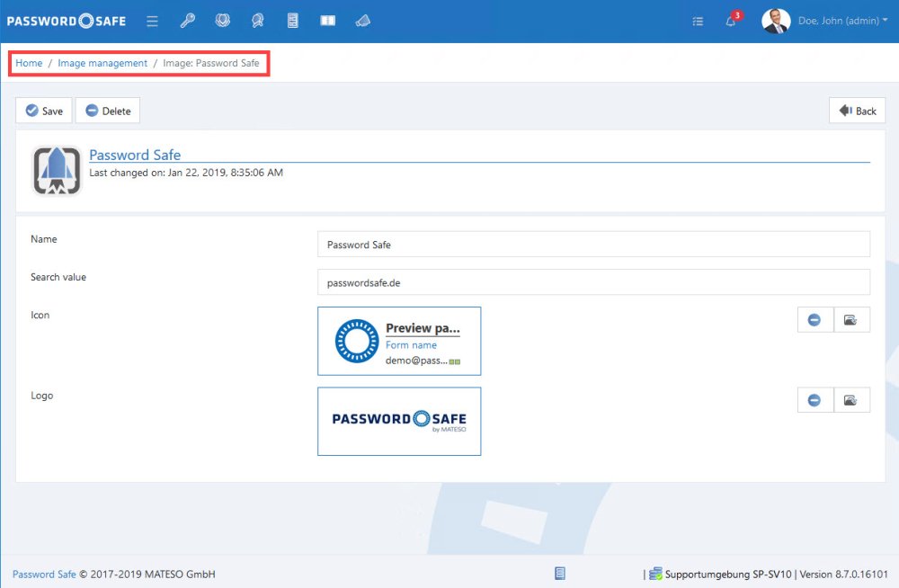Screen dimensions: 899x588
Task: Go to Image management breadcrumb
Action: [x=102, y=63]
